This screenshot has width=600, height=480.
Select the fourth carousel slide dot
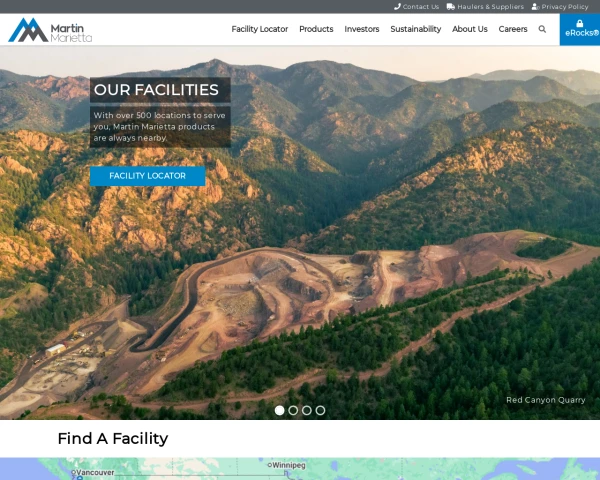(x=320, y=410)
